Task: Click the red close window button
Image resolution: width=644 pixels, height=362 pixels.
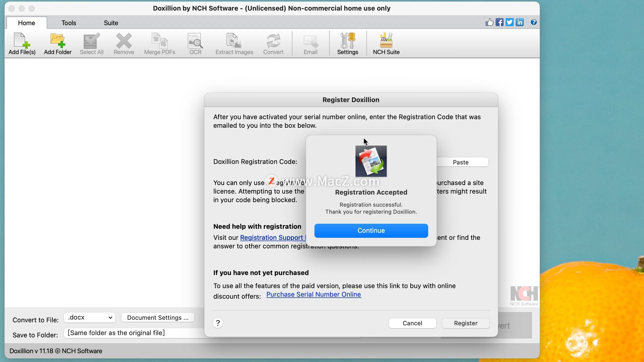Action: coord(12,8)
